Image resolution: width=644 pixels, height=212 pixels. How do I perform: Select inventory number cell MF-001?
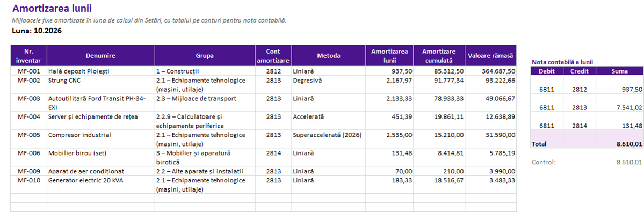pos(29,71)
